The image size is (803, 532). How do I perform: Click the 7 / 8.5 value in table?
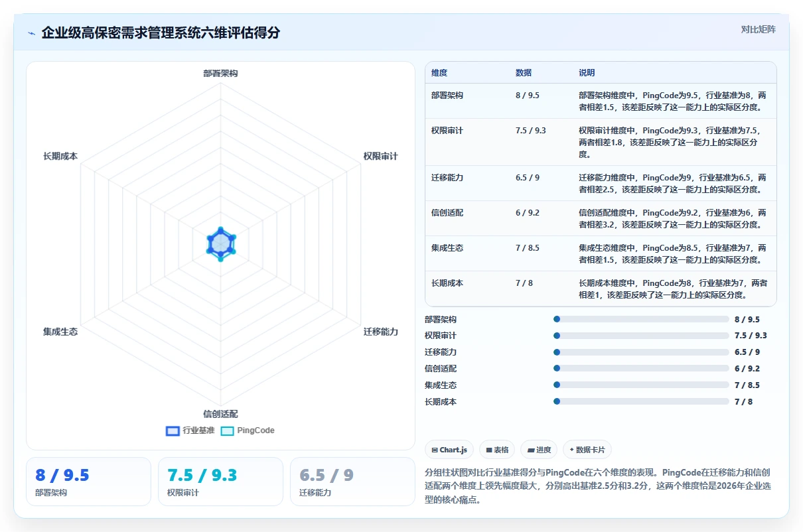tap(528, 248)
